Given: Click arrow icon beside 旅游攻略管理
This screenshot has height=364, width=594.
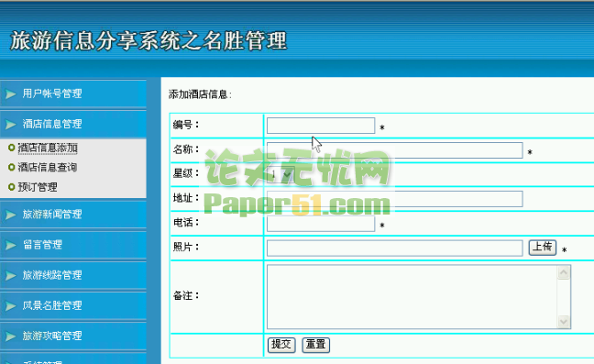Looking at the screenshot, I should coord(11,336).
